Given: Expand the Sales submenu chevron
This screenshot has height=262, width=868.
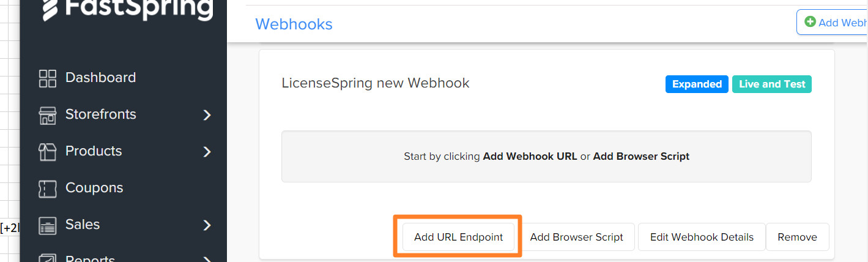Looking at the screenshot, I should [207, 225].
